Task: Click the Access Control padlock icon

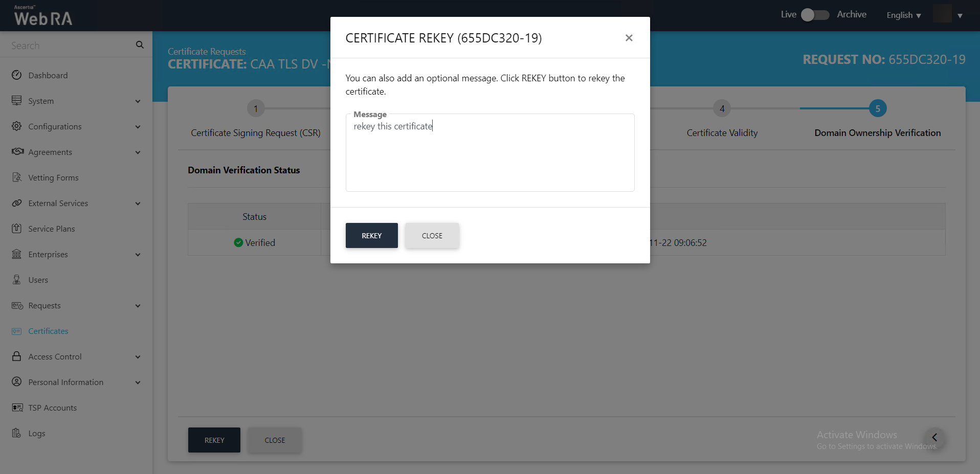Action: (17, 356)
